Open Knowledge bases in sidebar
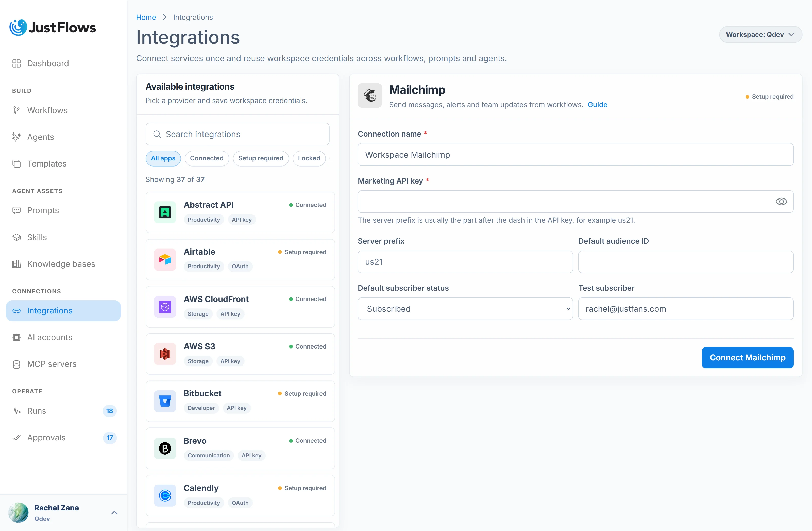 click(63, 264)
